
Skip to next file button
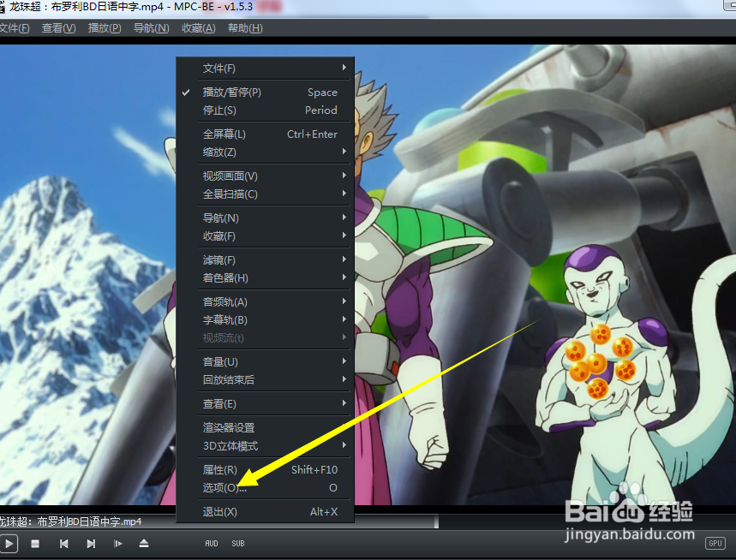point(91,544)
